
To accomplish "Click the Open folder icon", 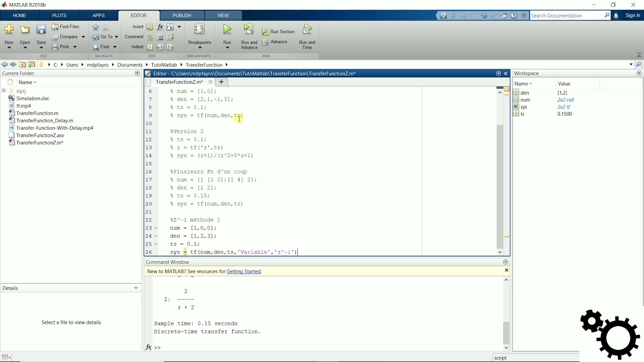I will [25, 30].
